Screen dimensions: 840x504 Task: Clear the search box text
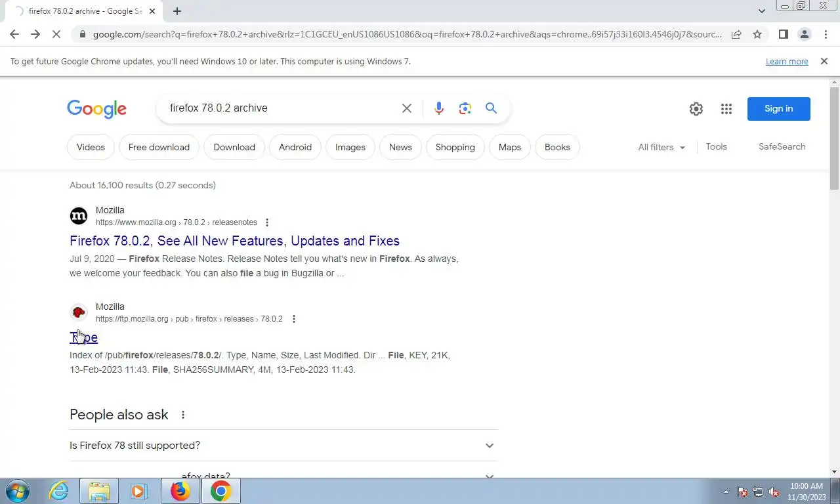[407, 108]
